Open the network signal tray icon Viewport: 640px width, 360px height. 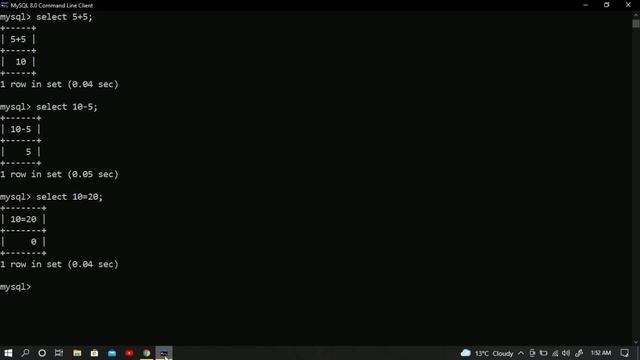555,353
